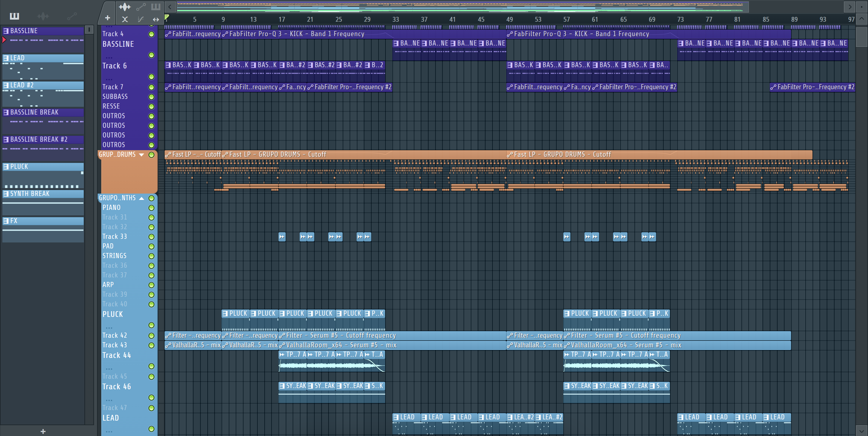Toggle the curve fade icon in playlist toolbar
The image size is (868, 436).
coord(141,19)
